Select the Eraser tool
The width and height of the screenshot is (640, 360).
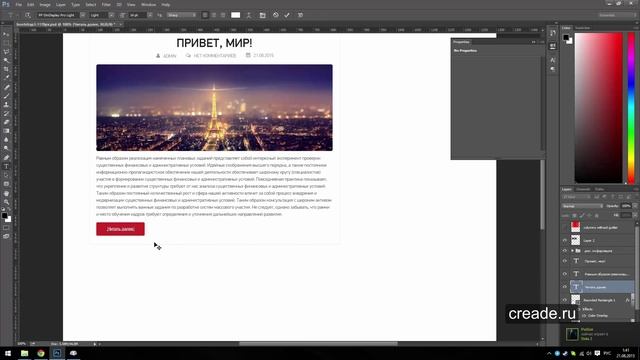(x=6, y=122)
